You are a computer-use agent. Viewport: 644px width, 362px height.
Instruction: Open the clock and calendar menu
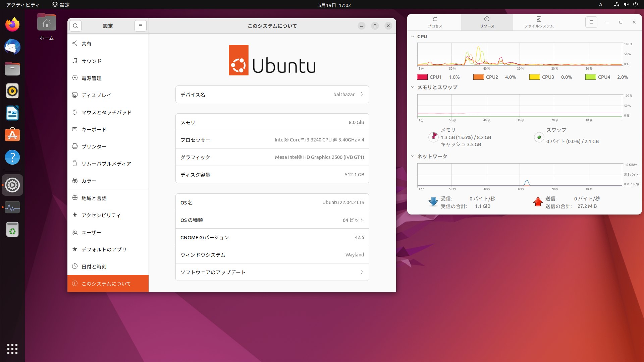point(334,5)
